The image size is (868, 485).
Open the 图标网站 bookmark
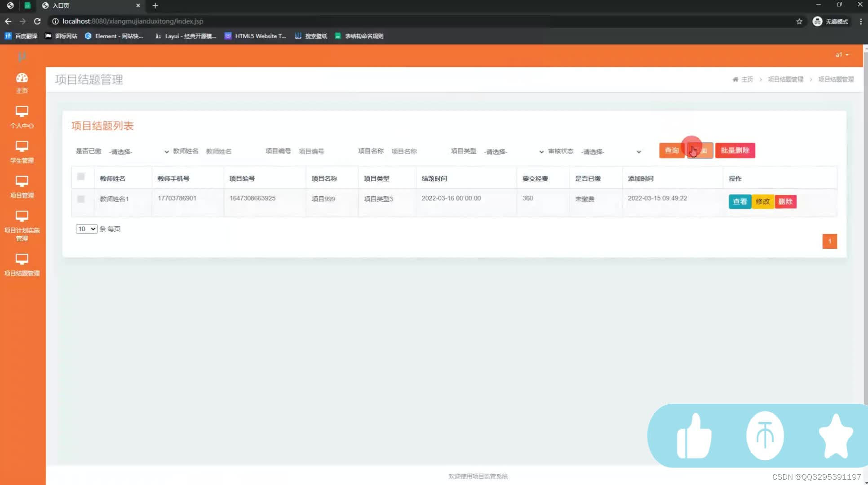tap(61, 36)
